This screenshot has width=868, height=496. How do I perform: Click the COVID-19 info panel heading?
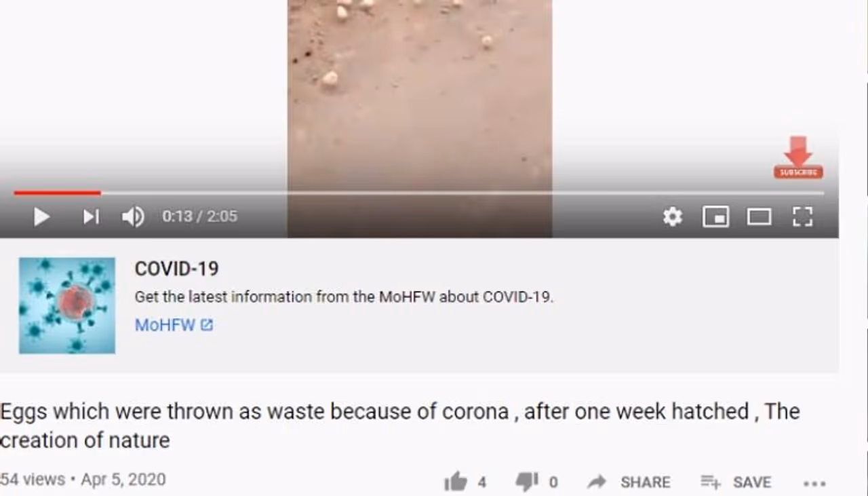point(176,269)
